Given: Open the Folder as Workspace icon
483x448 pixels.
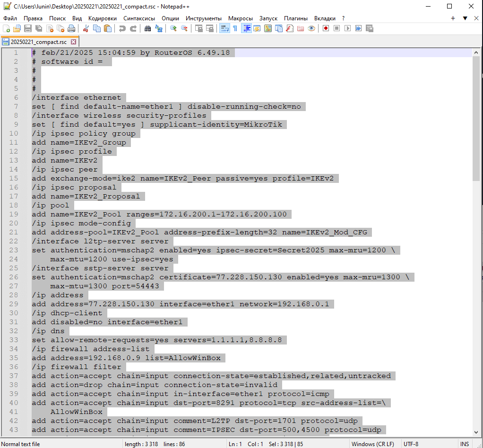Looking at the screenshot, I should [301, 29].
